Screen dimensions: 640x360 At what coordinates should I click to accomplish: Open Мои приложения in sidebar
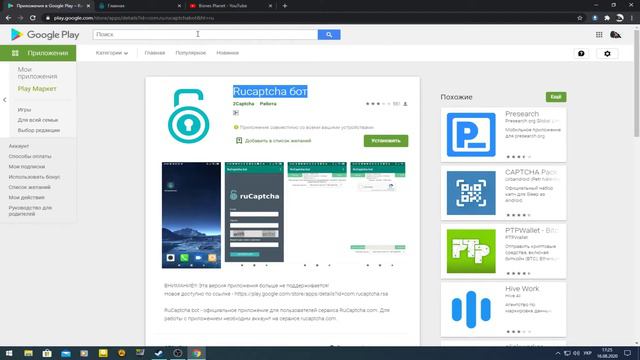click(x=37, y=73)
